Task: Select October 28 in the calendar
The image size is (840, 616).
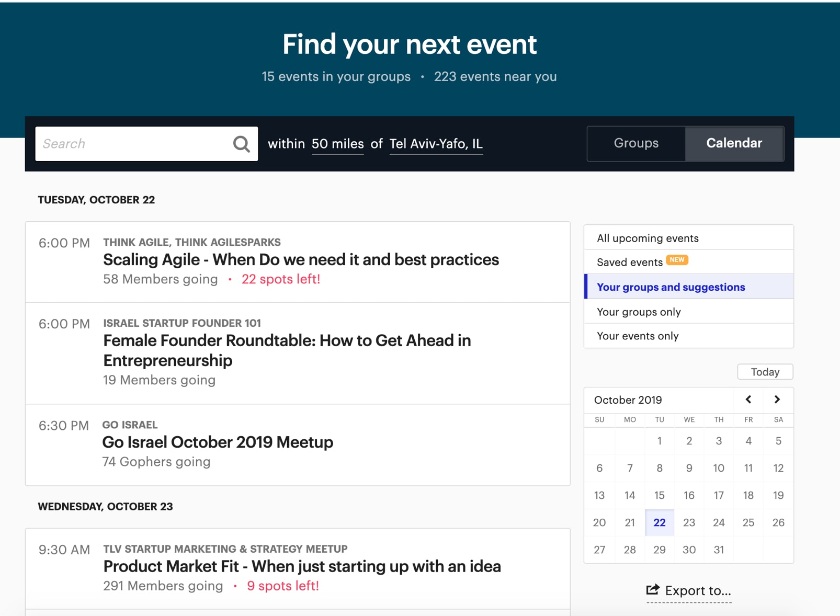Action: [630, 550]
